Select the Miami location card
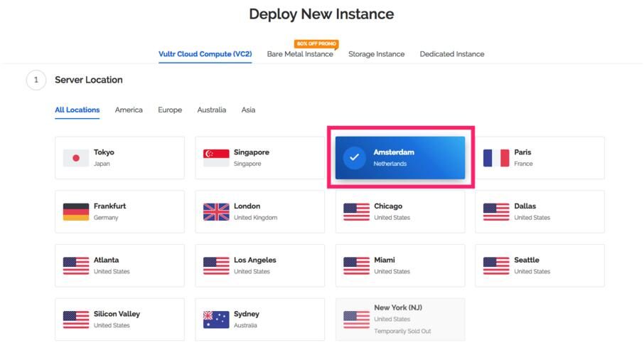The height and width of the screenshot is (358, 644). [x=400, y=265]
